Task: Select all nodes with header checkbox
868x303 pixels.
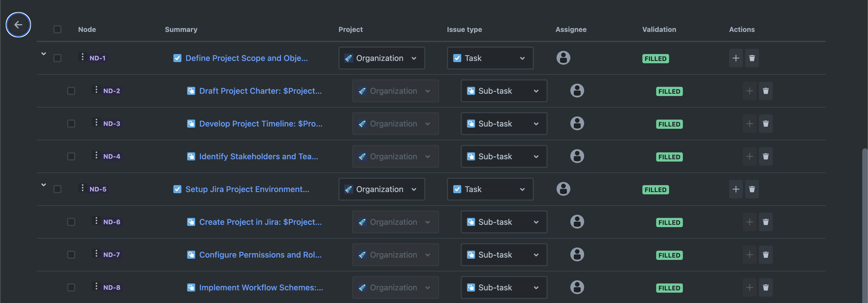Action: click(57, 29)
